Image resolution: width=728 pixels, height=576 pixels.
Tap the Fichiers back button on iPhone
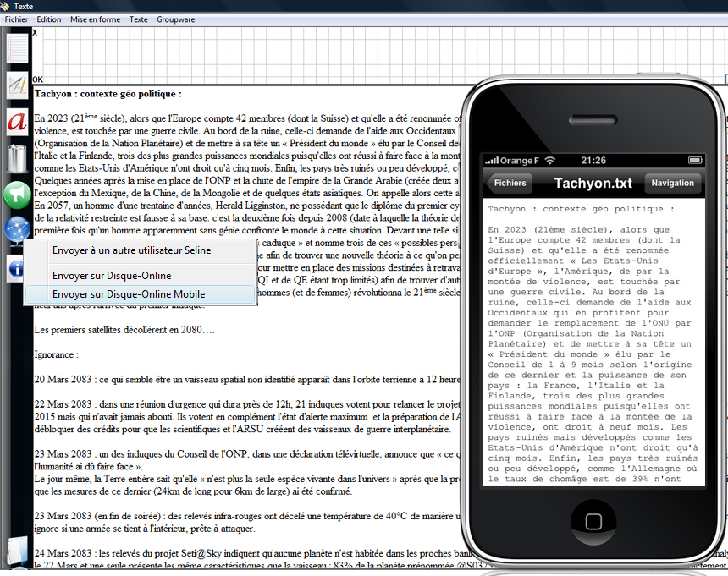pos(510,183)
